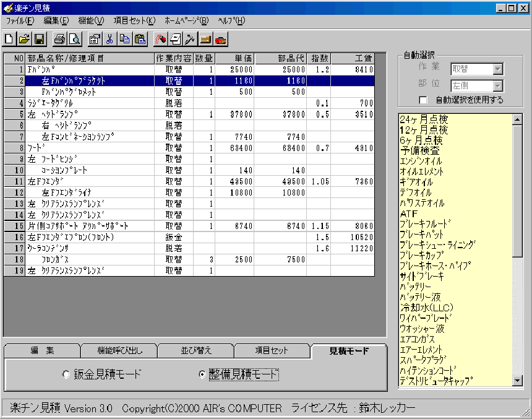The image size is (532, 419).
Task: Click the Open folder toolbar icon
Action: pyautogui.click(x=24, y=39)
